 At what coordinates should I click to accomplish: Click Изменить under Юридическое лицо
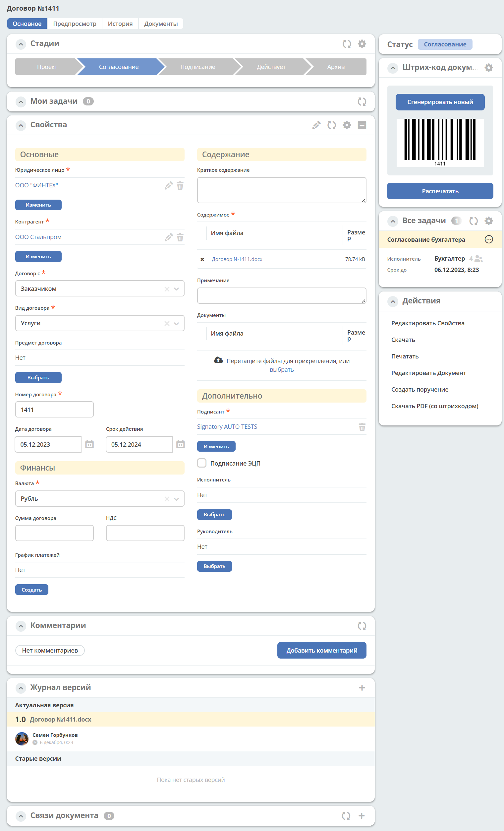pos(38,205)
